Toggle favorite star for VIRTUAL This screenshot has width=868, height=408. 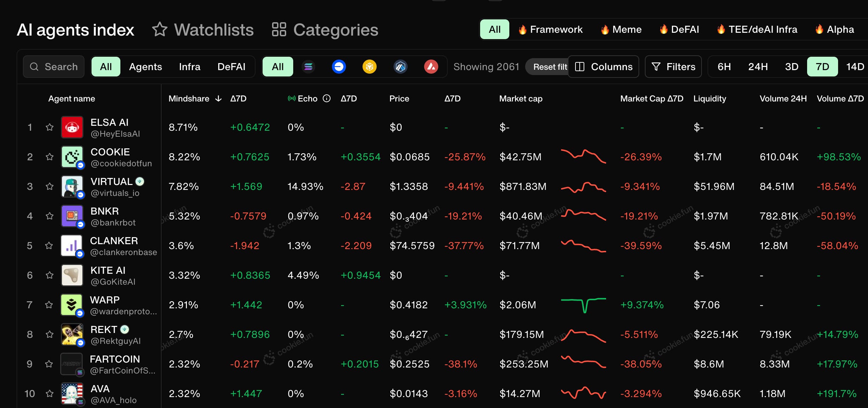point(50,186)
